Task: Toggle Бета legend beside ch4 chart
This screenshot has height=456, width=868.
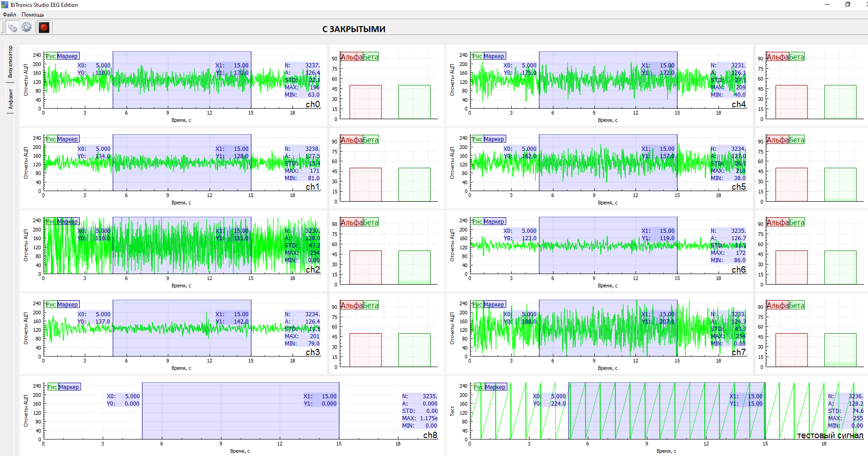Action: pos(796,57)
